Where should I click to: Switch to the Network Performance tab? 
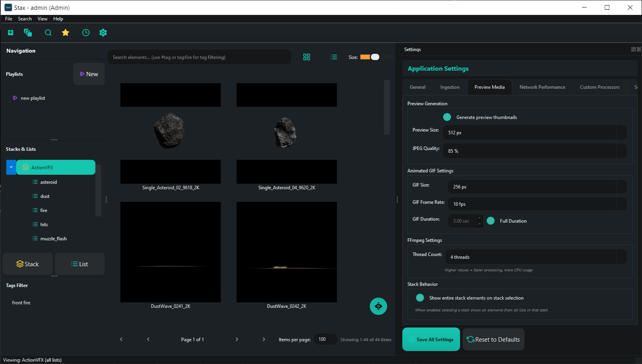click(x=542, y=87)
